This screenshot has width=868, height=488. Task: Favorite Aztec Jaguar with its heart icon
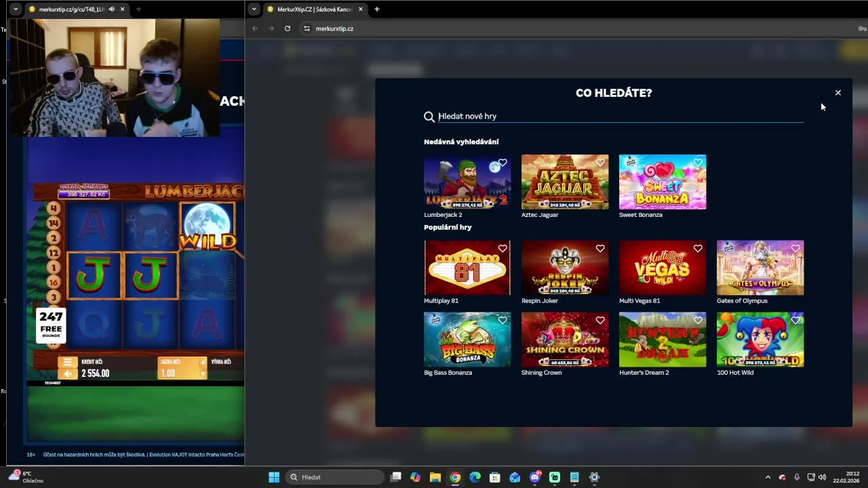(x=600, y=163)
